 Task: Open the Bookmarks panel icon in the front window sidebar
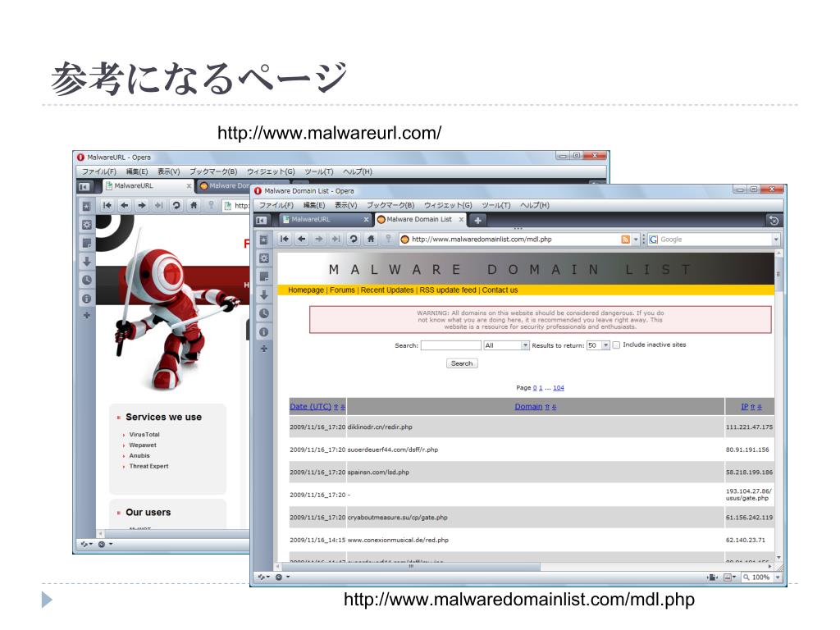pyautogui.click(x=263, y=240)
